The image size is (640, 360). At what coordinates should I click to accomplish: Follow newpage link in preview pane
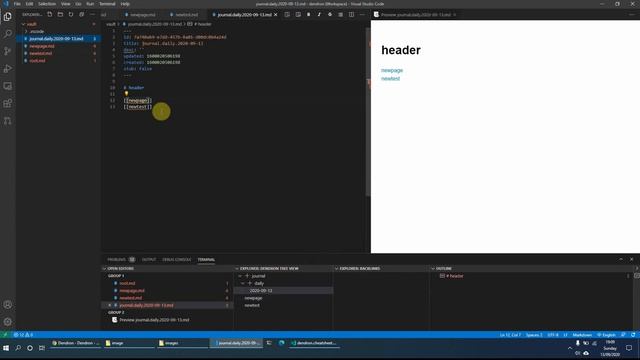click(392, 70)
